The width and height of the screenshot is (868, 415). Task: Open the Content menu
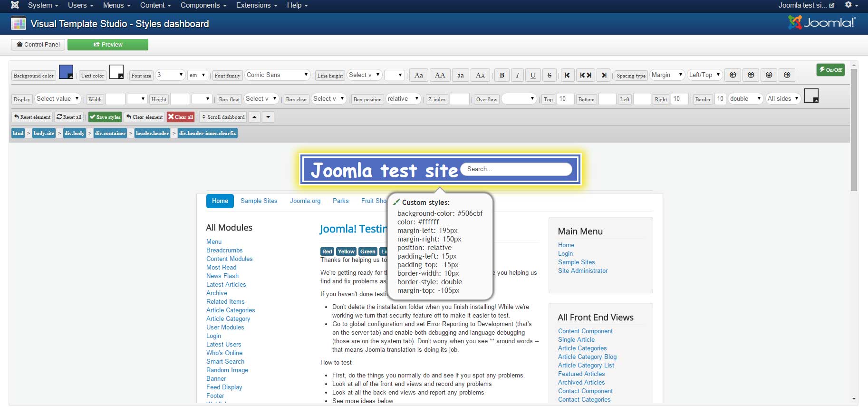click(x=155, y=5)
